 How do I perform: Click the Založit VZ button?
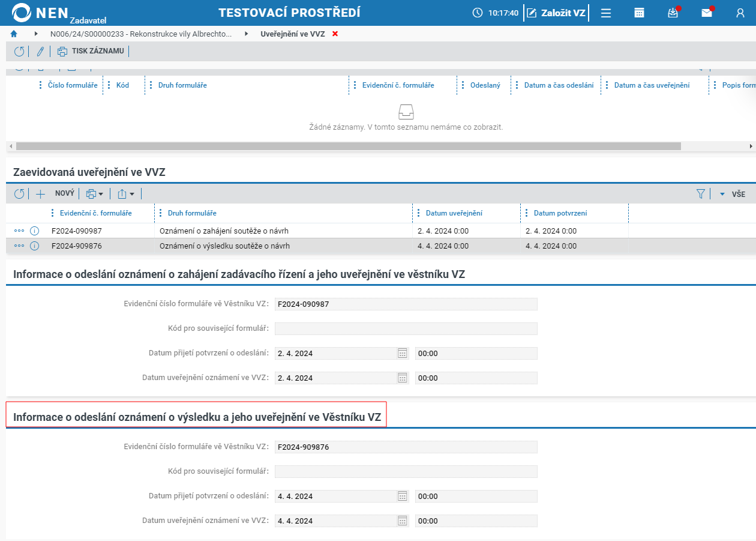(556, 13)
